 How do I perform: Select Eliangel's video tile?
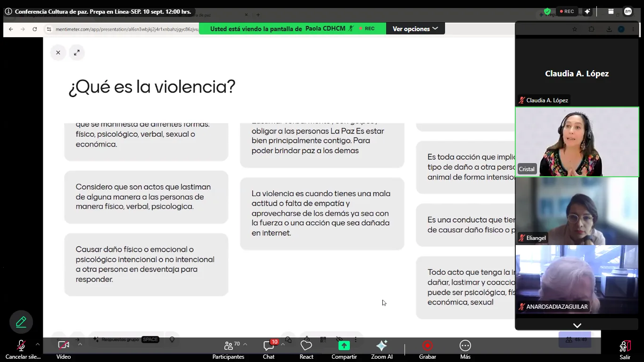[x=577, y=211]
